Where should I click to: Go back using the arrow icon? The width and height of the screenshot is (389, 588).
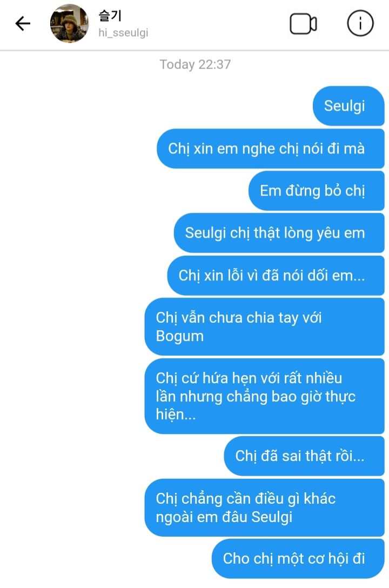[23, 23]
